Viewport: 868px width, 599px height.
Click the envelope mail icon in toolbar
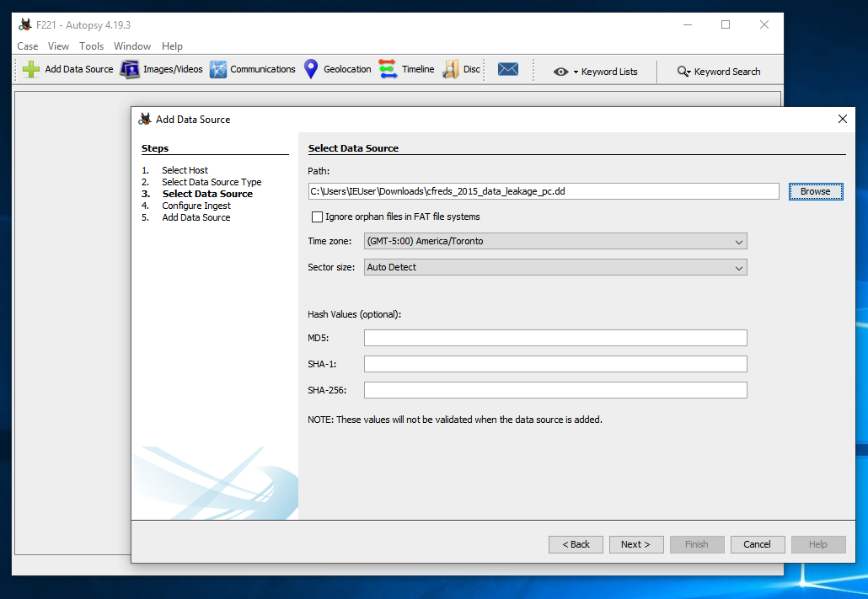pyautogui.click(x=507, y=69)
